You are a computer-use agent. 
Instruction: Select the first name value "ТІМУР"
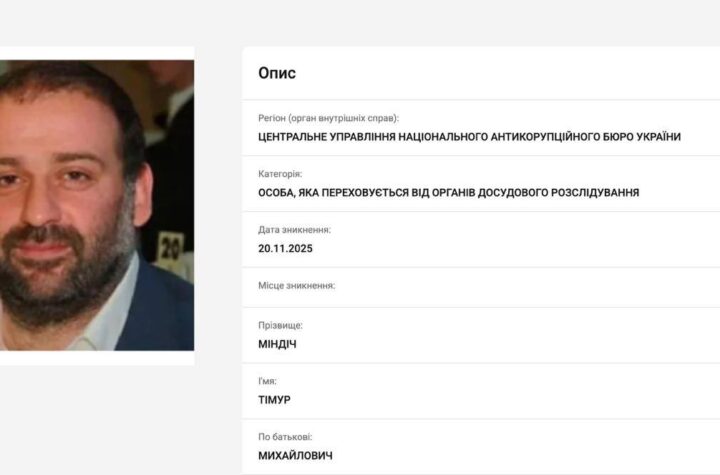pyautogui.click(x=274, y=400)
